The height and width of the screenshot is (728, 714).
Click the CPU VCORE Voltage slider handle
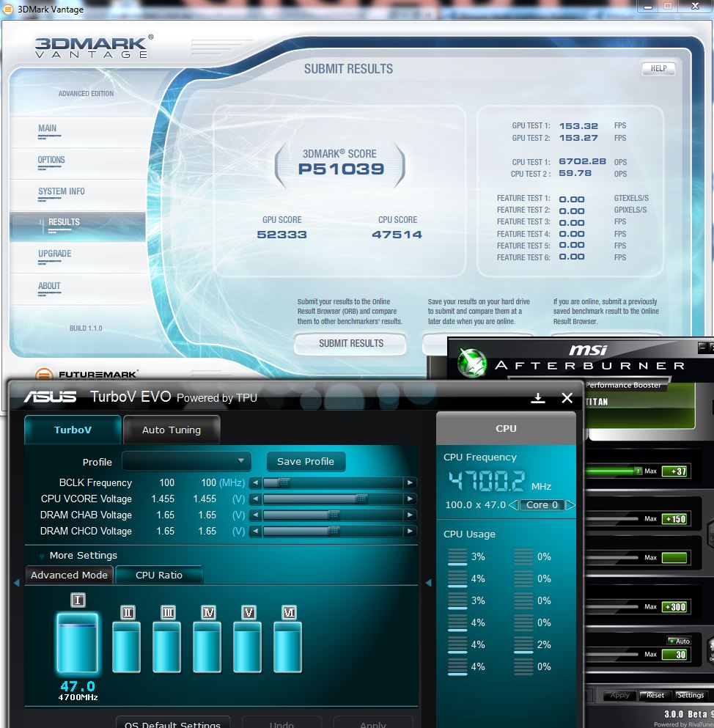(x=361, y=499)
